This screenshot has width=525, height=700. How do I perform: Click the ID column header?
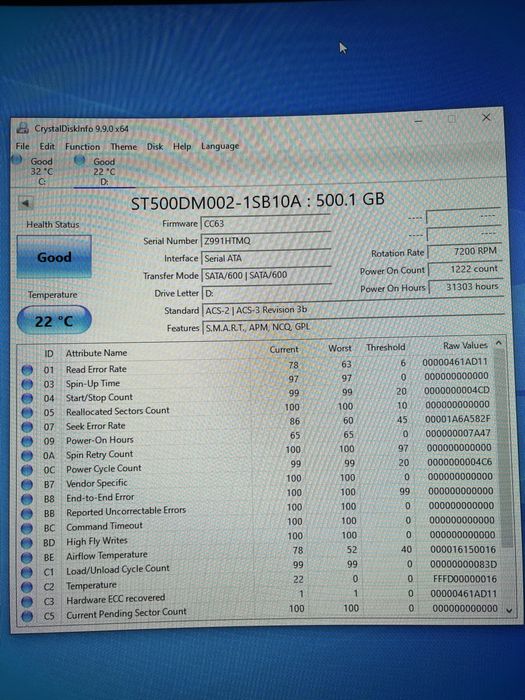(49, 354)
